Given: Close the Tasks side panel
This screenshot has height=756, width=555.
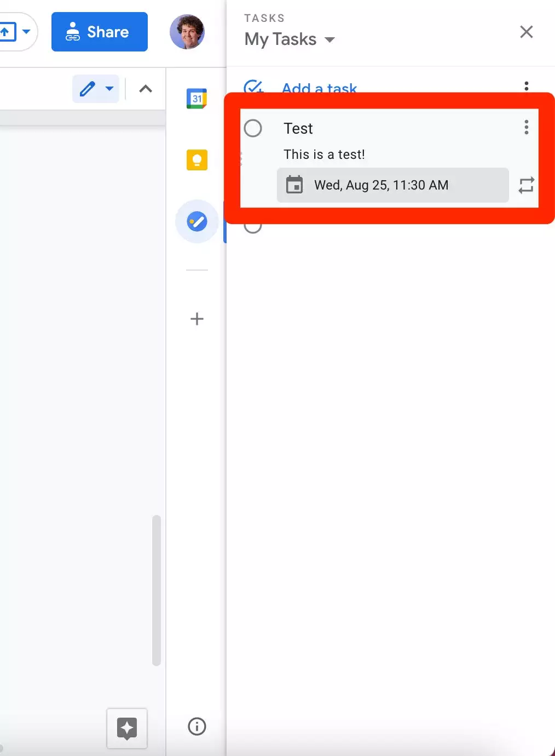Looking at the screenshot, I should click(x=526, y=32).
